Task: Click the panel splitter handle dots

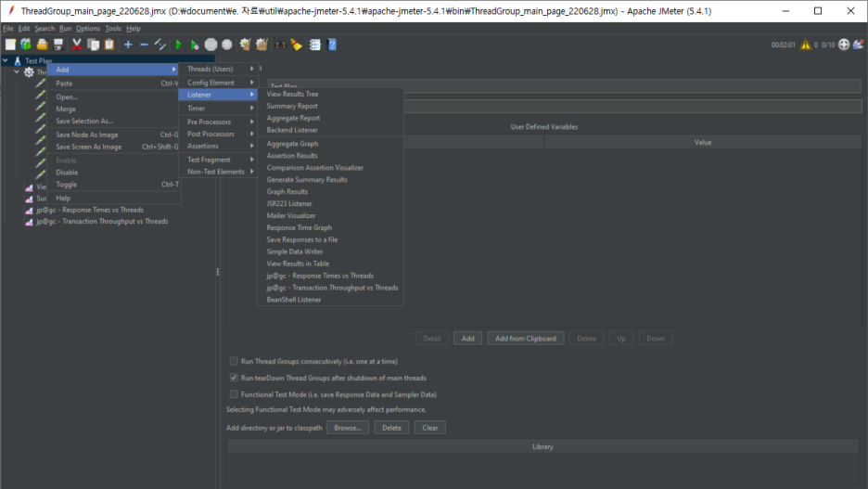Action: click(x=218, y=272)
